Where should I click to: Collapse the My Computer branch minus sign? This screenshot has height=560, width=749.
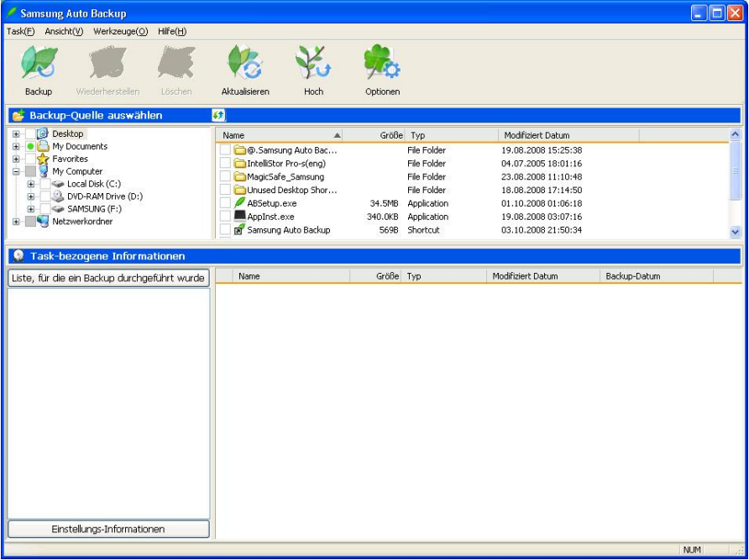15,171
